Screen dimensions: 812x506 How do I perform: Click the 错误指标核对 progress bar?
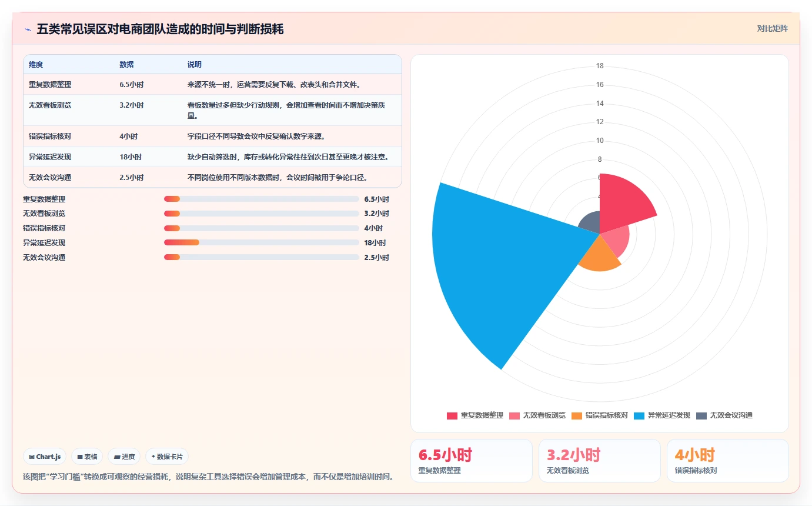[262, 228]
